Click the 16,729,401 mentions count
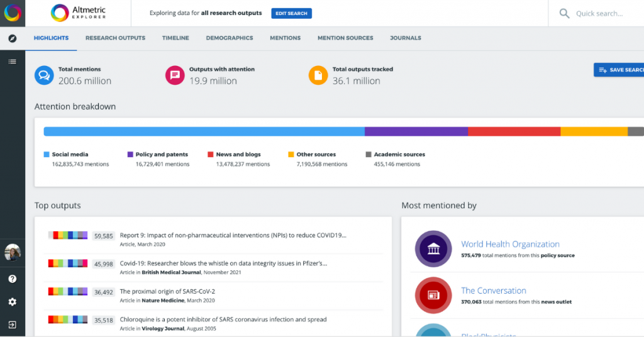The height and width of the screenshot is (337, 644). [x=163, y=164]
